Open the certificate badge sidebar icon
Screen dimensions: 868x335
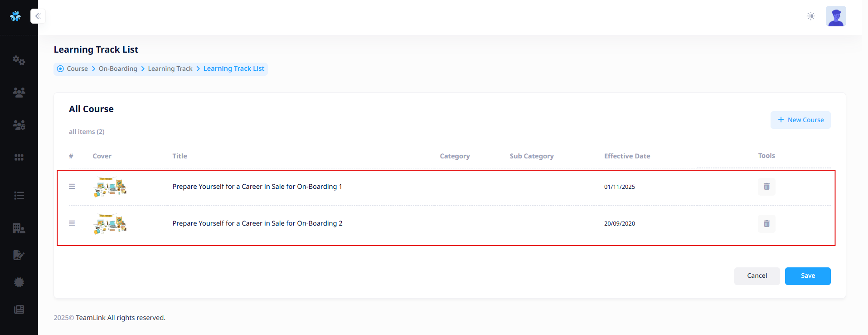click(x=19, y=282)
